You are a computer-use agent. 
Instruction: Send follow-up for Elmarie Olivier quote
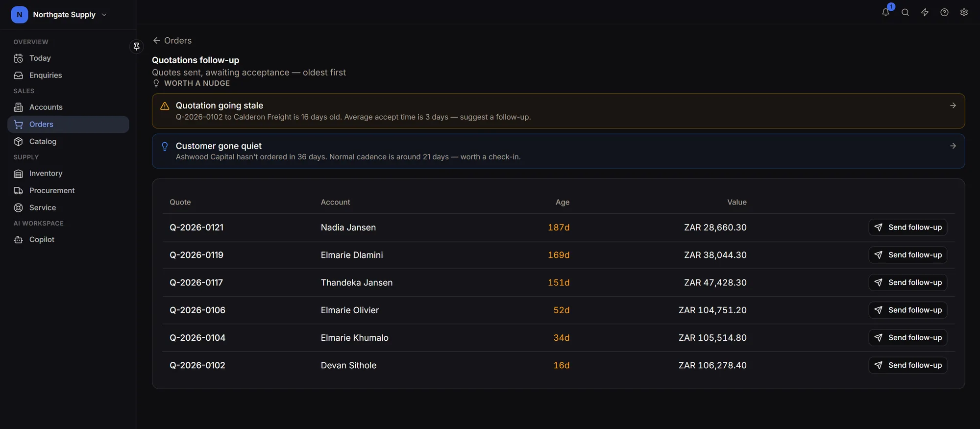pos(908,310)
